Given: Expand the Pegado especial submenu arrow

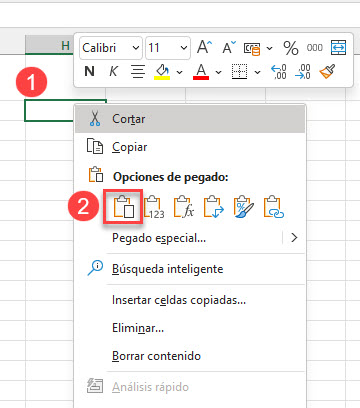Looking at the screenshot, I should click(x=294, y=238).
